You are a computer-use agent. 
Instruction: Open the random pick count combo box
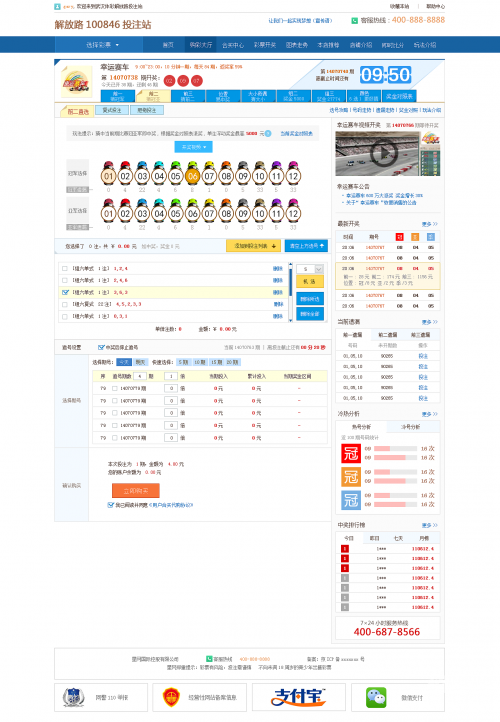point(310,269)
